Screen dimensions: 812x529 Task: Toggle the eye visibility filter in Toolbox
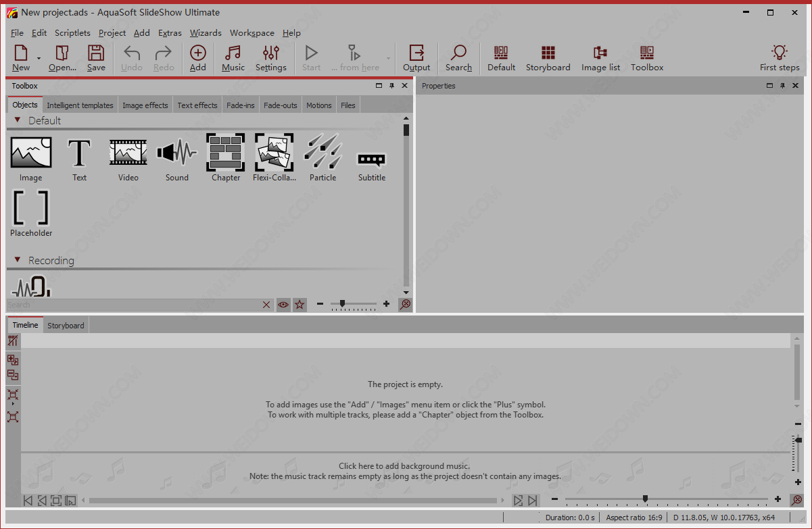click(283, 305)
